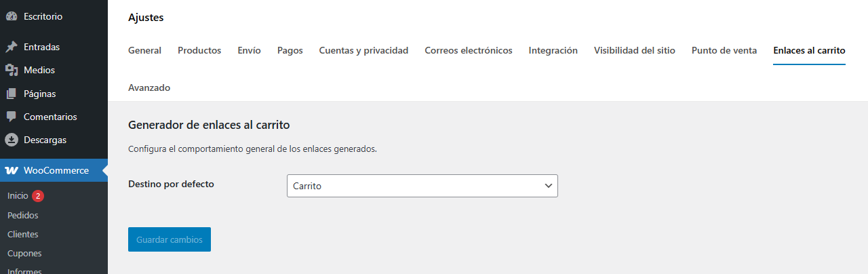
Task: Click the Entradas pushpin icon
Action: [11, 47]
